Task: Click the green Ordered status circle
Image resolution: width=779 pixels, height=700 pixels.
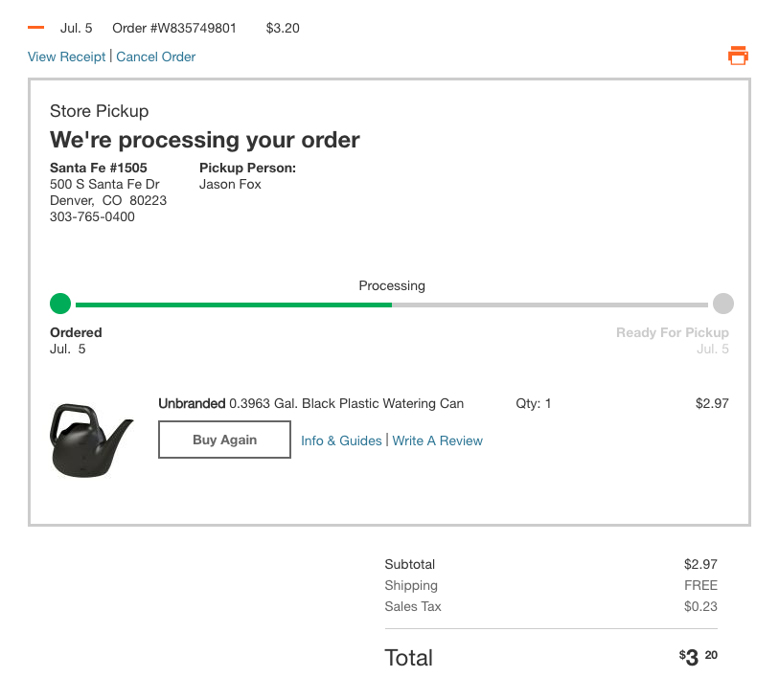Action: (60, 305)
